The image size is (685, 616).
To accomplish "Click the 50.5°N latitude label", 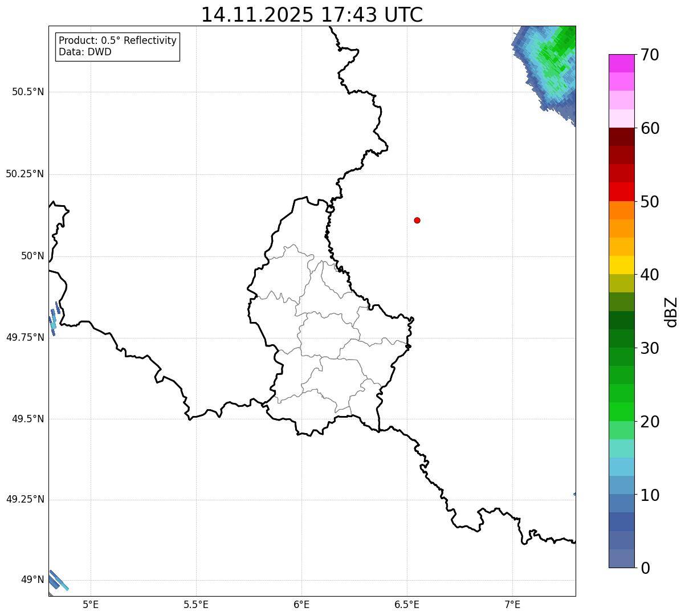I will (x=28, y=92).
